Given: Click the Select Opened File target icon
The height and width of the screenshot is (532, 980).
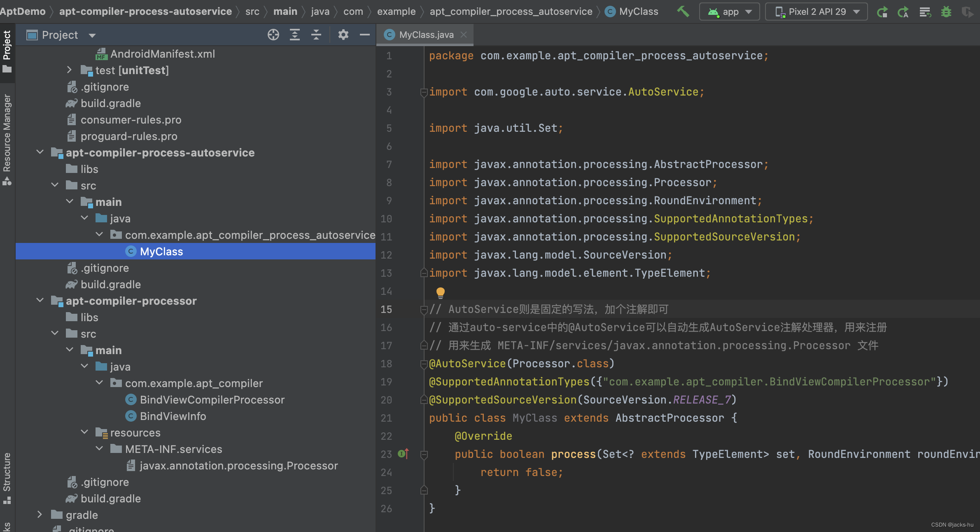Looking at the screenshot, I should 273,35.
